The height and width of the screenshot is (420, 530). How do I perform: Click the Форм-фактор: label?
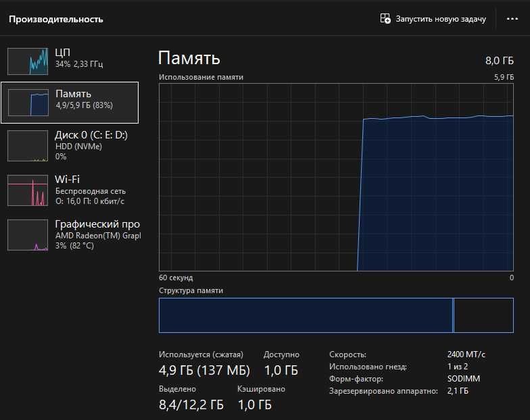(356, 379)
